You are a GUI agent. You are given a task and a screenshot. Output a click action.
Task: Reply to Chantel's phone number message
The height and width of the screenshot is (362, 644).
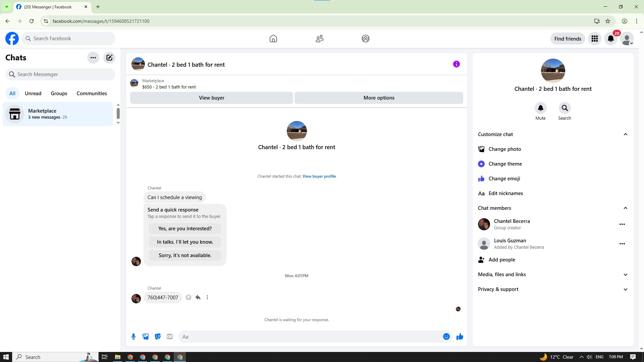coord(198,297)
